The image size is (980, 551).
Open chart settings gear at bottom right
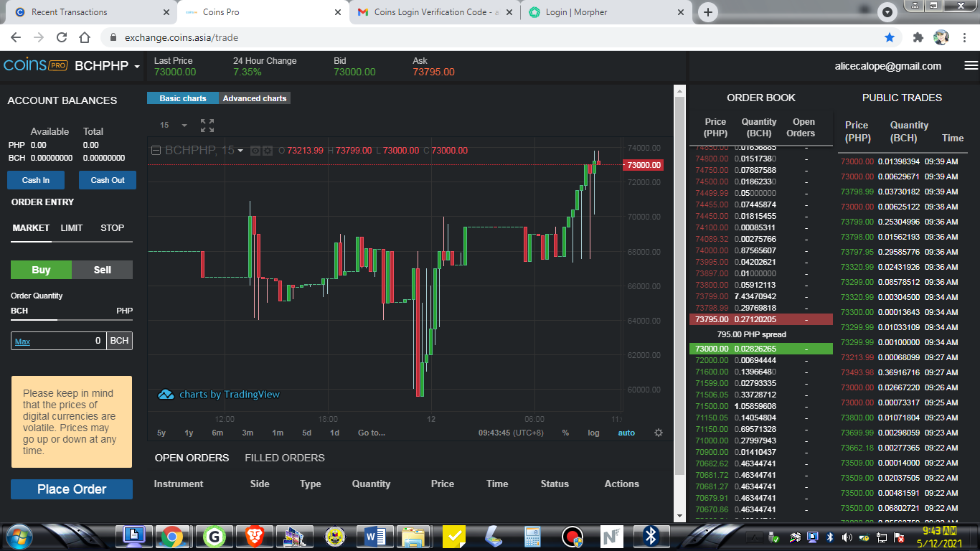659,433
